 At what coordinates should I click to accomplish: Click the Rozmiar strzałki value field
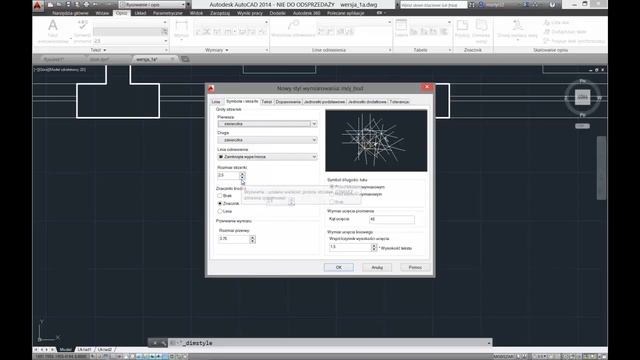click(x=229, y=175)
